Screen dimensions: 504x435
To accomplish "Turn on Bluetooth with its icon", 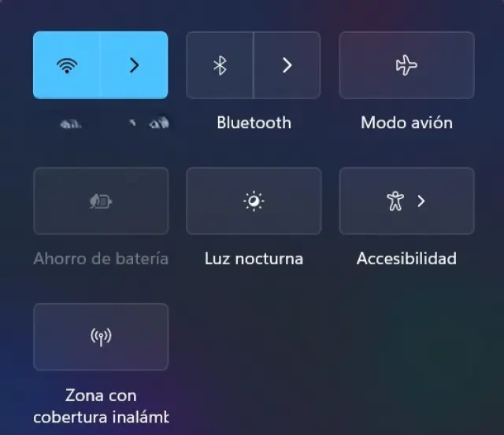I will [220, 65].
